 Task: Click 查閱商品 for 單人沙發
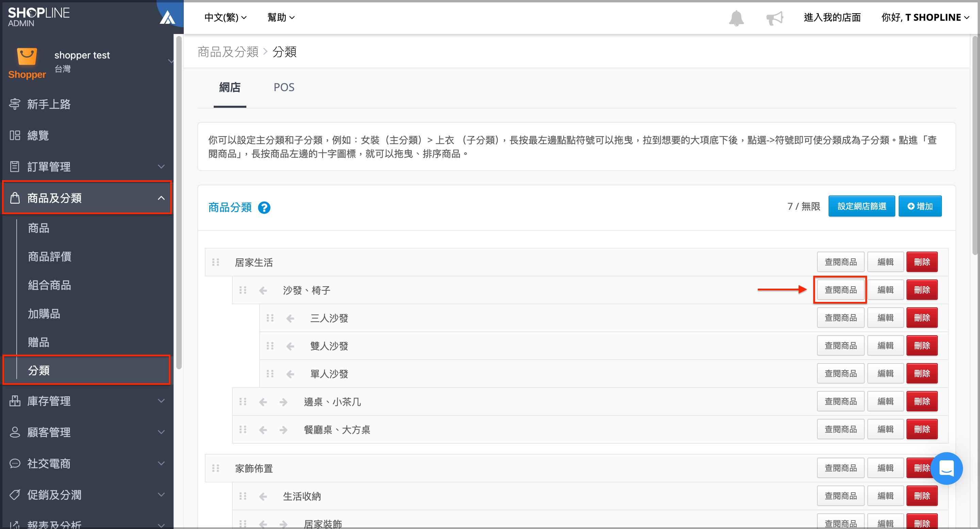tap(840, 374)
